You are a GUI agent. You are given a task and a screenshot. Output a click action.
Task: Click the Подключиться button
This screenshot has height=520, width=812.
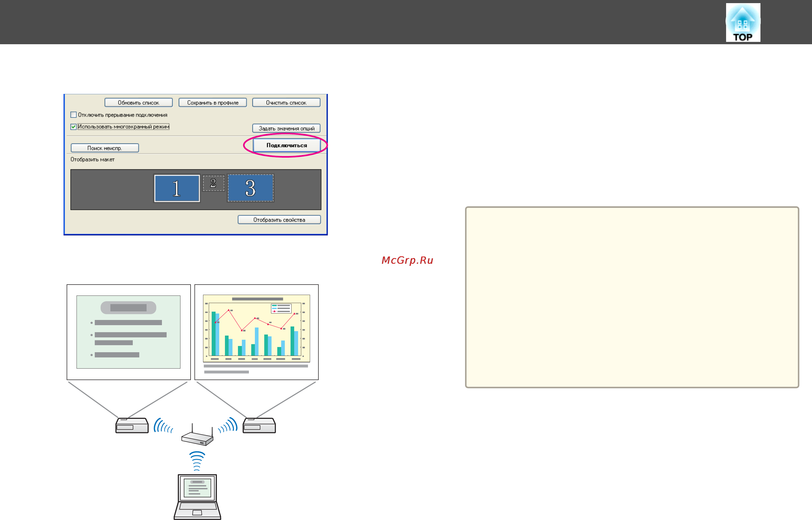point(287,145)
